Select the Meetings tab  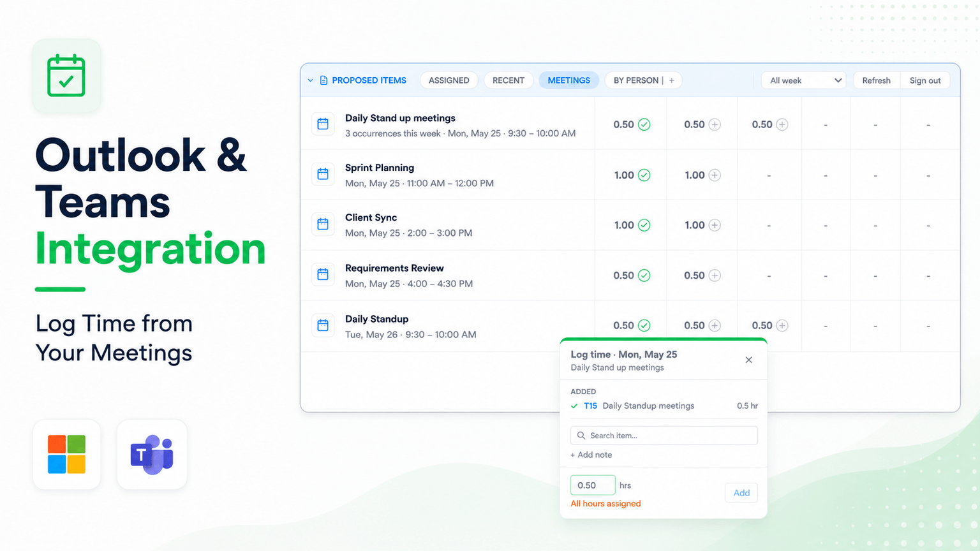[569, 80]
